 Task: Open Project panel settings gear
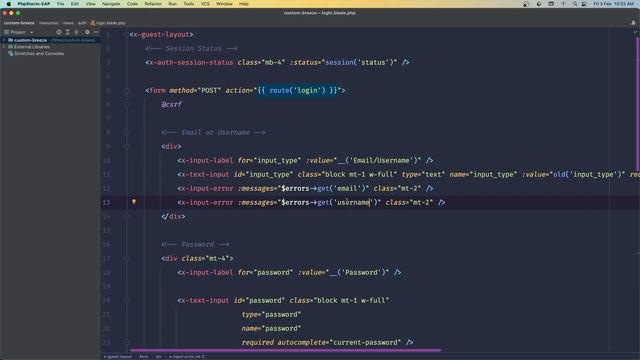pos(87,32)
